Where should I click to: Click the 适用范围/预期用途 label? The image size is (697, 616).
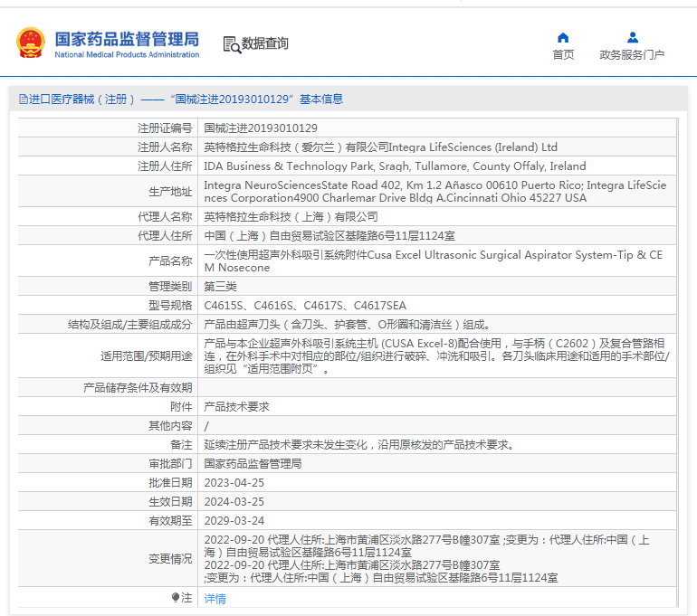tap(147, 356)
